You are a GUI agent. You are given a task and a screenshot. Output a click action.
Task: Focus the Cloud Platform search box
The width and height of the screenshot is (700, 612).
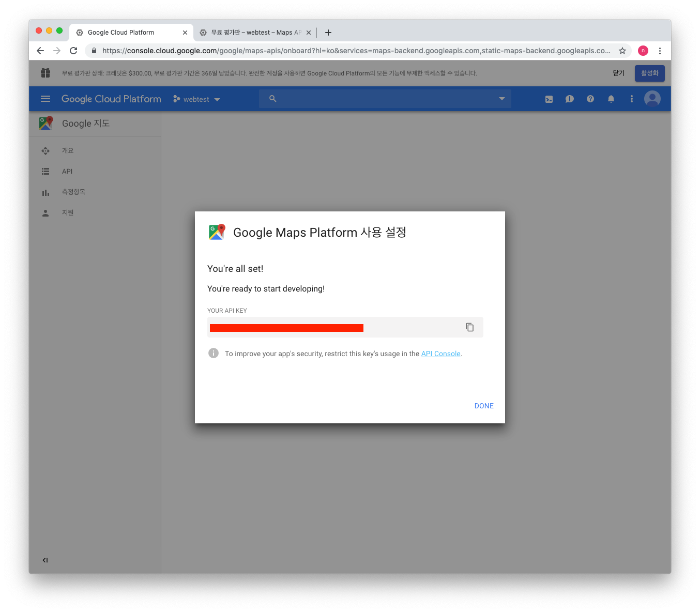tap(385, 99)
